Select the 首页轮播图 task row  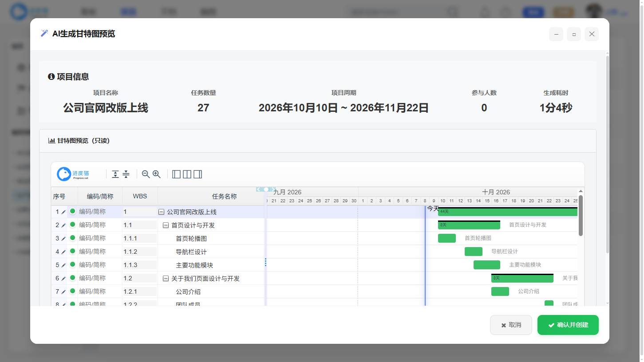point(158,239)
